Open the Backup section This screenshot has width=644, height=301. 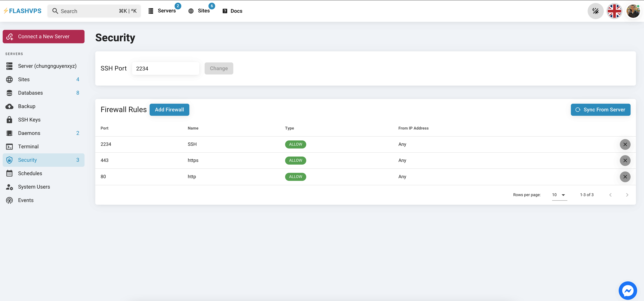(x=26, y=106)
